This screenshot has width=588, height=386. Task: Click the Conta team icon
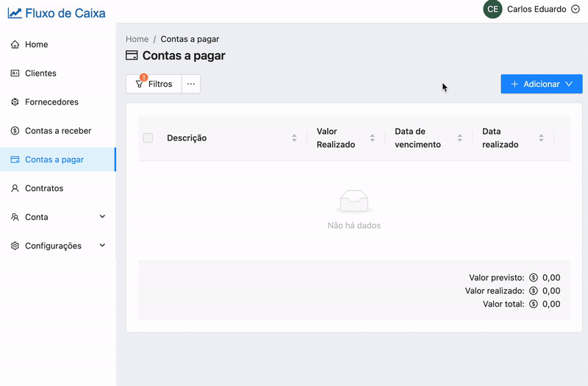tap(15, 217)
